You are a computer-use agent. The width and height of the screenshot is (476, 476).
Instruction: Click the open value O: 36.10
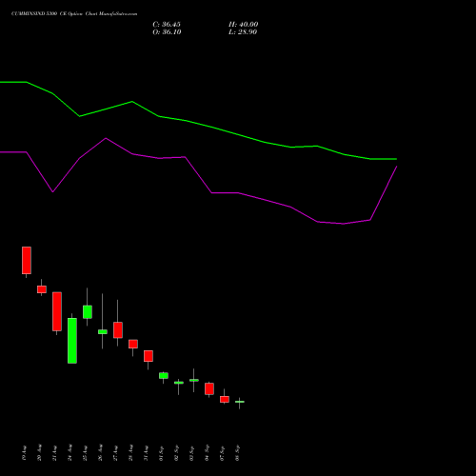pos(167,32)
